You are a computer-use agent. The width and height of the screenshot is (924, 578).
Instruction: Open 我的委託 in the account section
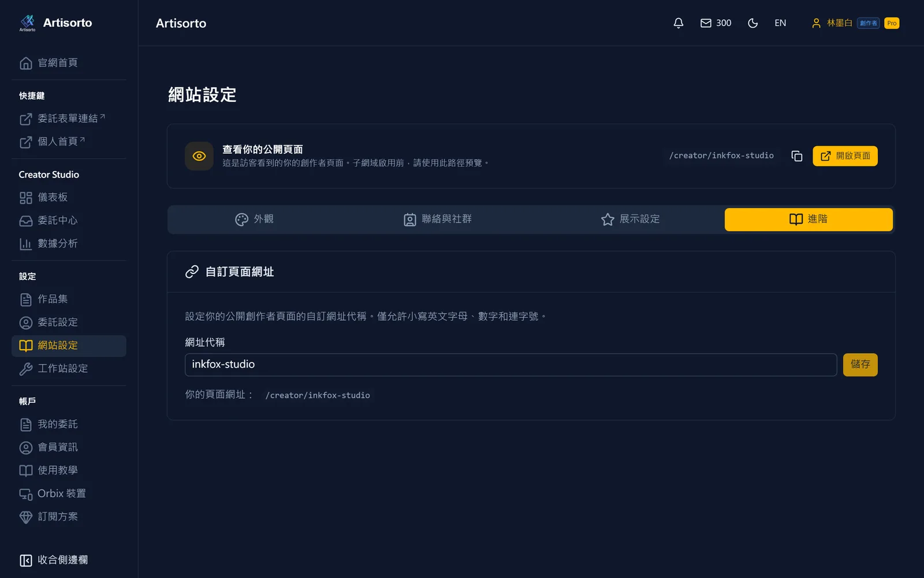[69, 424]
